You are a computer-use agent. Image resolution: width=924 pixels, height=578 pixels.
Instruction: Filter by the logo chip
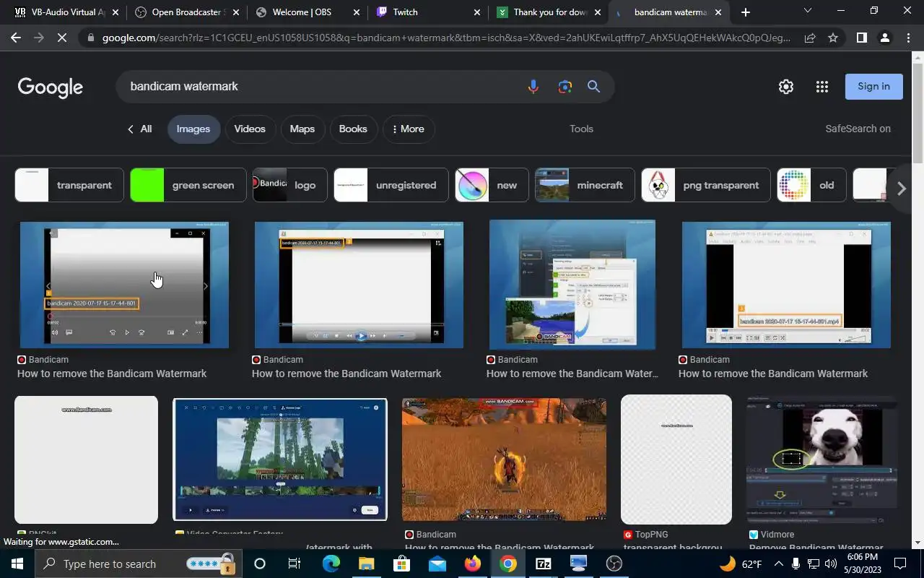290,186
